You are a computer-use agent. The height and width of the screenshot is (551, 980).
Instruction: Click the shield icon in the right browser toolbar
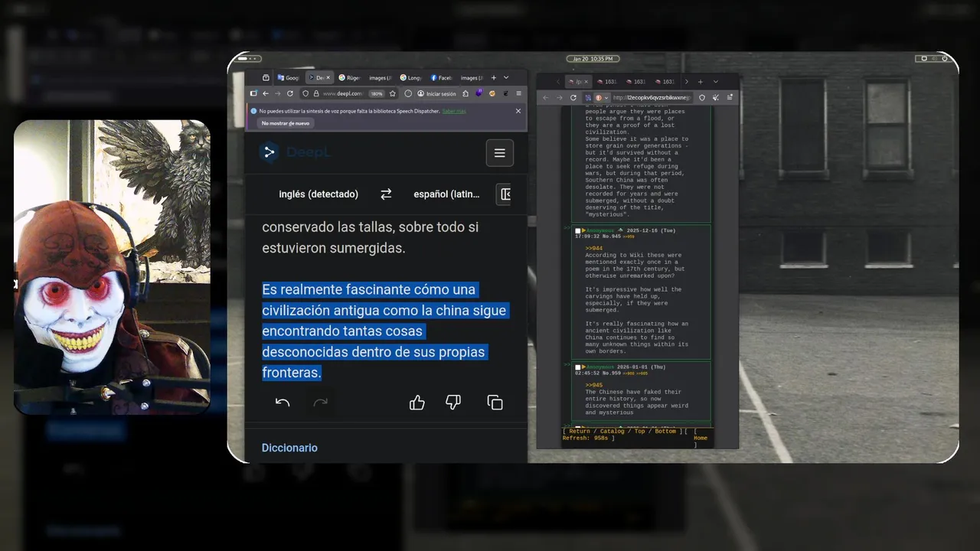coord(702,98)
